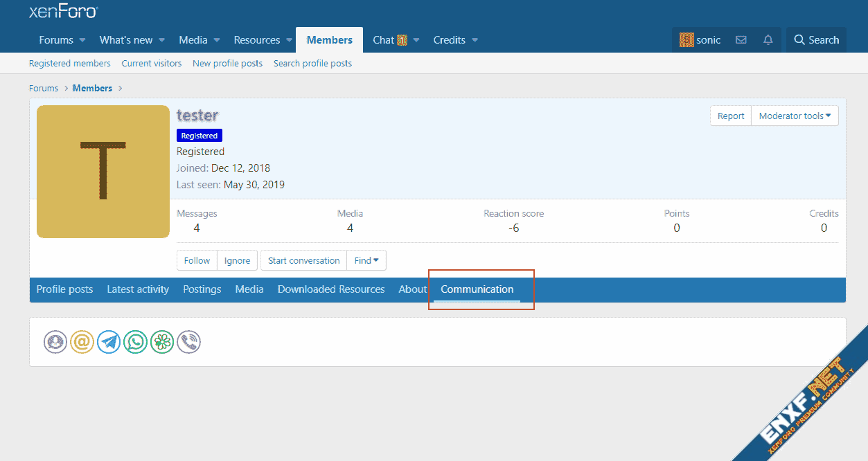Screen dimensions: 868x461
Task: Open the Find dropdown menu
Action: (366, 261)
